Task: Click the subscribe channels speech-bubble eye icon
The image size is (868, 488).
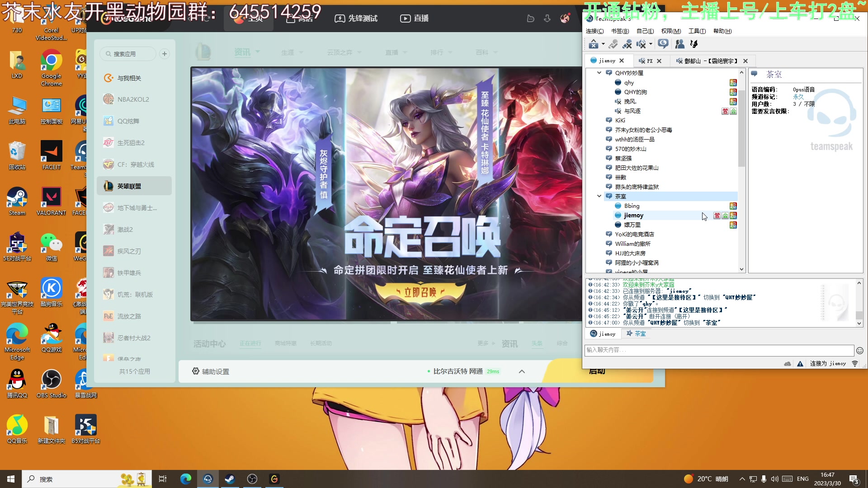Action: (x=663, y=44)
